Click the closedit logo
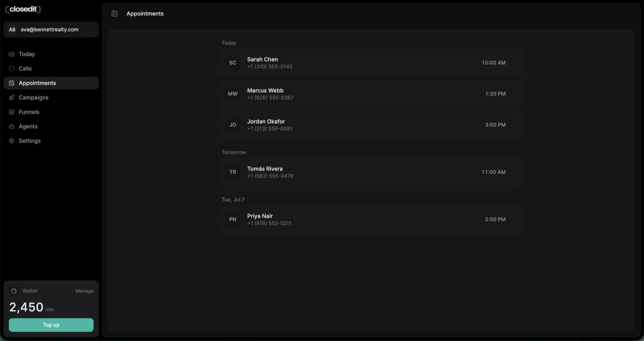This screenshot has height=341, width=644. tap(23, 9)
